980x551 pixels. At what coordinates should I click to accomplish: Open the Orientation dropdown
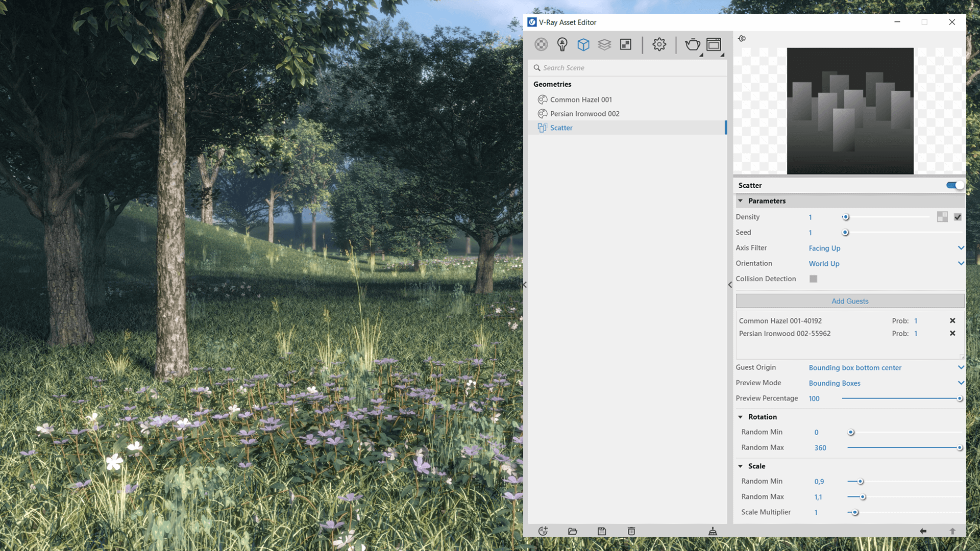(x=886, y=263)
